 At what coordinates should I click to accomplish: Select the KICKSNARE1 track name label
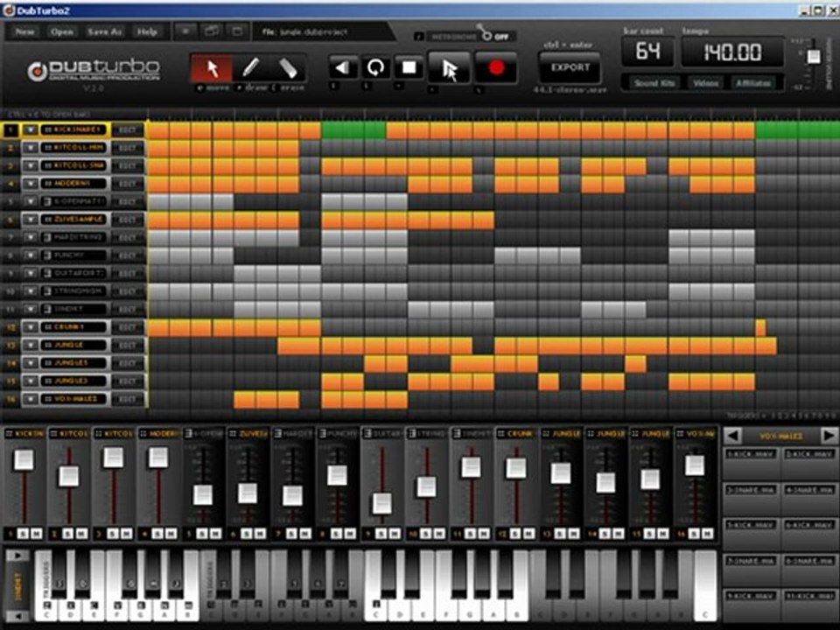point(75,130)
